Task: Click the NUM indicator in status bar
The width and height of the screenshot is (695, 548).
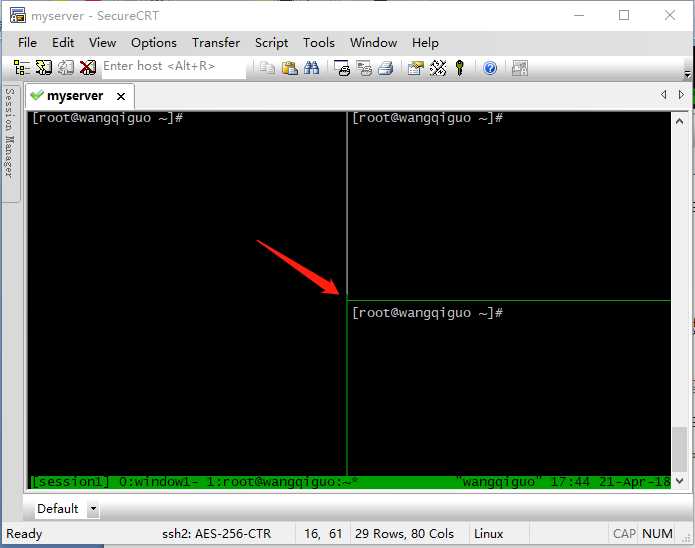Action: point(657,533)
